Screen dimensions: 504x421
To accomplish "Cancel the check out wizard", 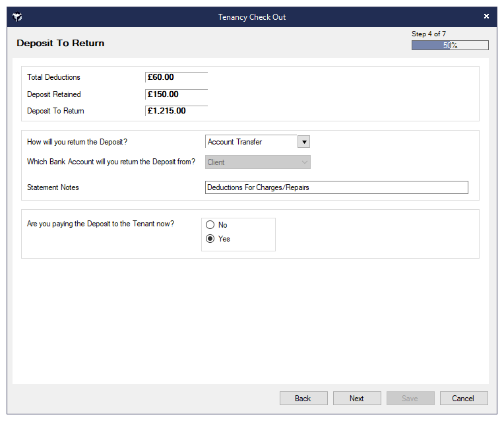I will coord(463,399).
